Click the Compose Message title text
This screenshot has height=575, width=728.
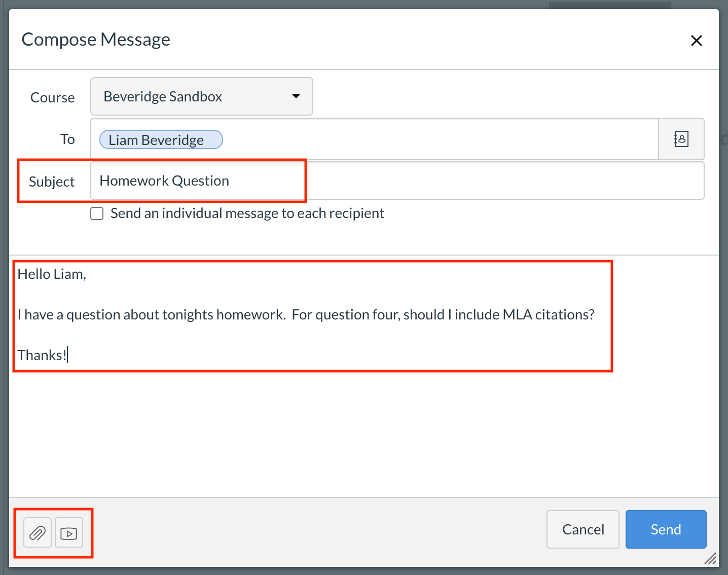(x=96, y=39)
